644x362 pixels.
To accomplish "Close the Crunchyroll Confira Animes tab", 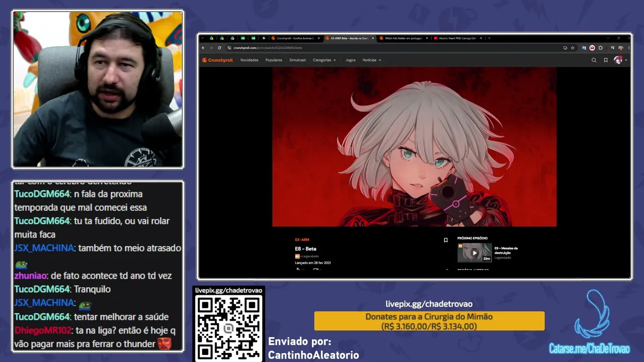I will [x=318, y=38].
